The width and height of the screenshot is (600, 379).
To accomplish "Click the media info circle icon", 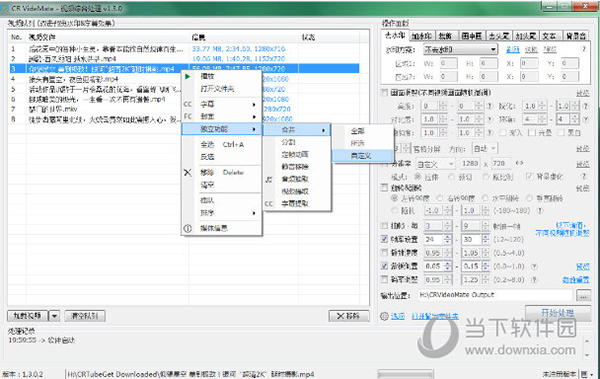I will pos(188,229).
